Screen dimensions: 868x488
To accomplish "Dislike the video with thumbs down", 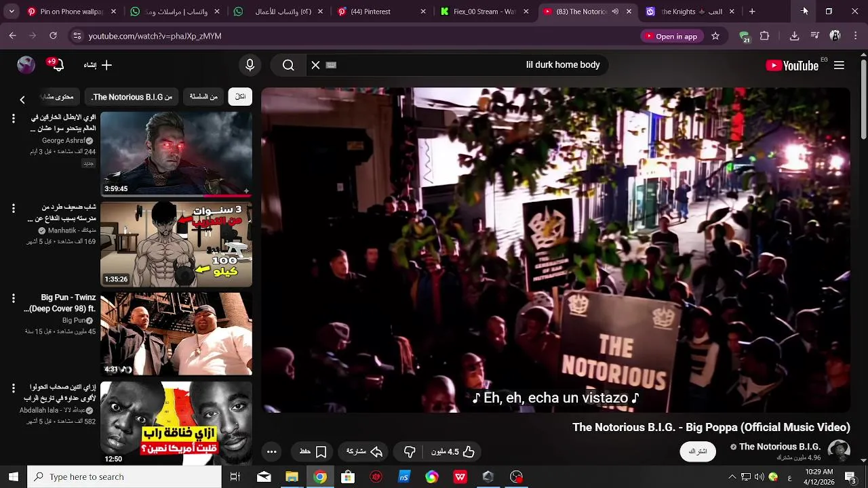I will click(410, 451).
